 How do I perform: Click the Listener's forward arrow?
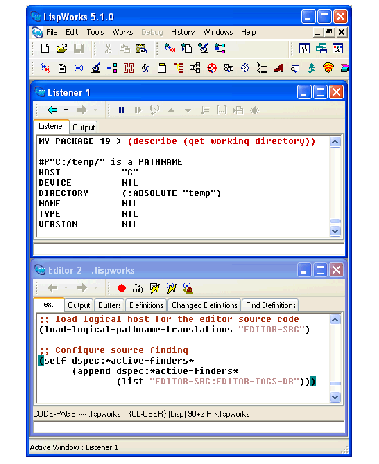81,110
